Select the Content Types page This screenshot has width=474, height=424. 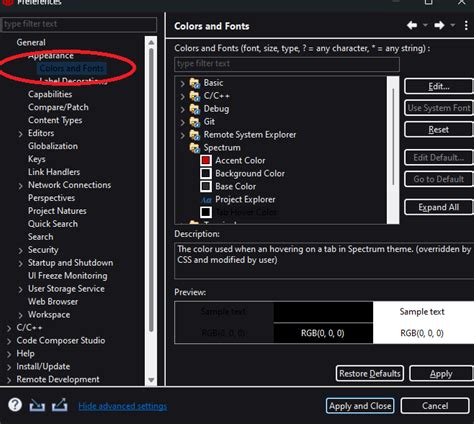coord(55,120)
